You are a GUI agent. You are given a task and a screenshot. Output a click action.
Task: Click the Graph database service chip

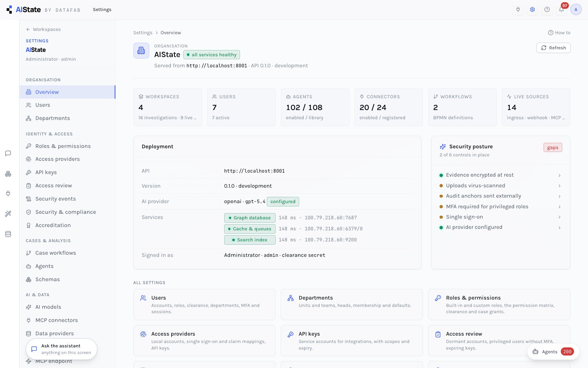click(250, 218)
